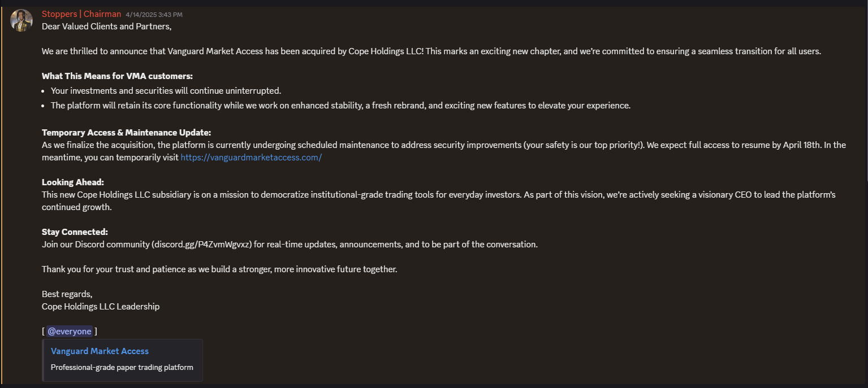This screenshot has width=868, height=388.
Task: Click the discord.gg/P4ZvmWgvxz invite text
Action: (201, 245)
